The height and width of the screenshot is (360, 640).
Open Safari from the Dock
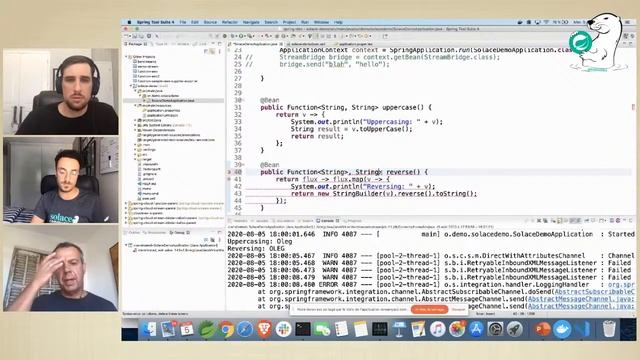coord(245,329)
